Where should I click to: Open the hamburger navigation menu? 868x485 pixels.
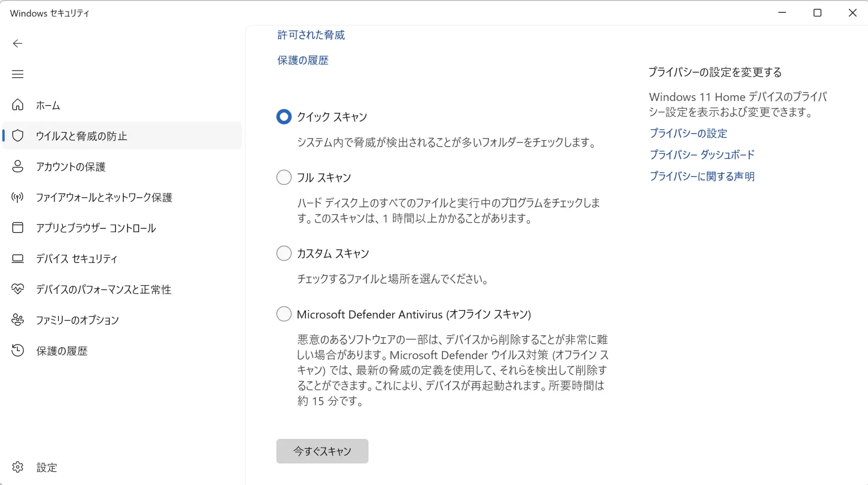click(17, 74)
